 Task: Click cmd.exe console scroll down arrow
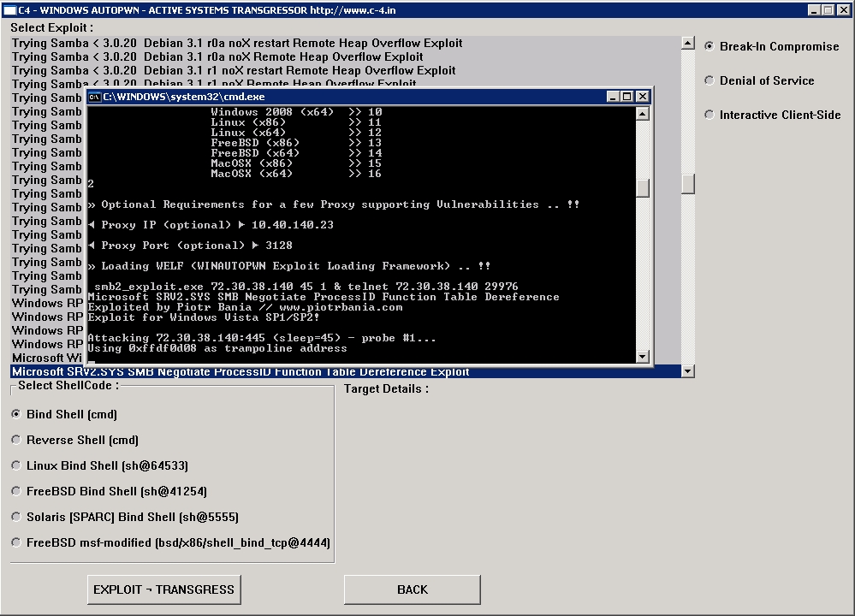point(643,357)
